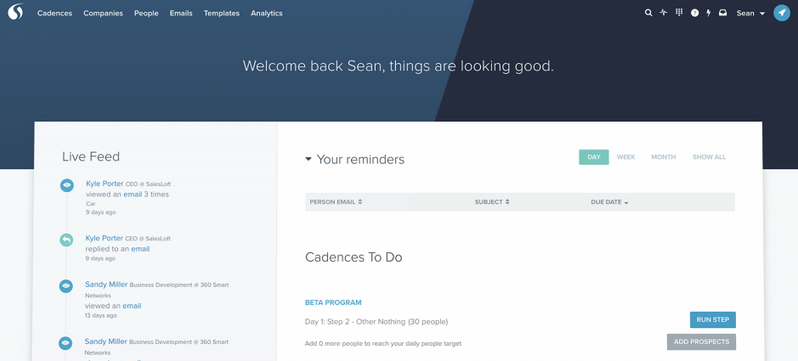Open the Emails menu
The width and height of the screenshot is (798, 361).
[x=181, y=13]
